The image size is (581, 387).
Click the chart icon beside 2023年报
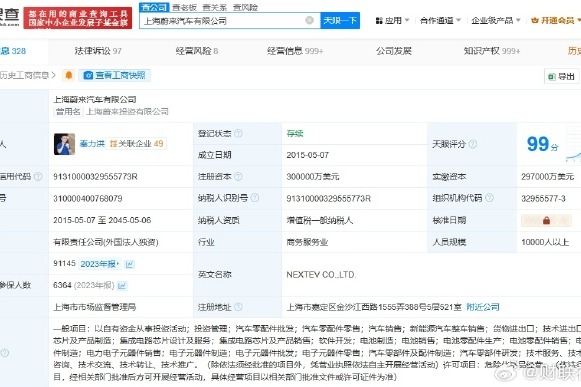(x=130, y=264)
